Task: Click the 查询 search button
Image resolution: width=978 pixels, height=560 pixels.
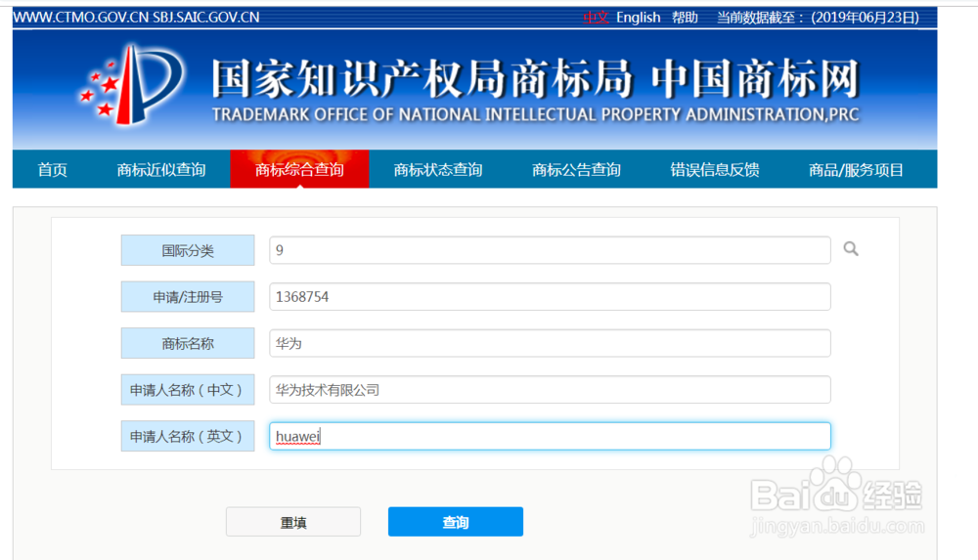Action: tap(456, 521)
